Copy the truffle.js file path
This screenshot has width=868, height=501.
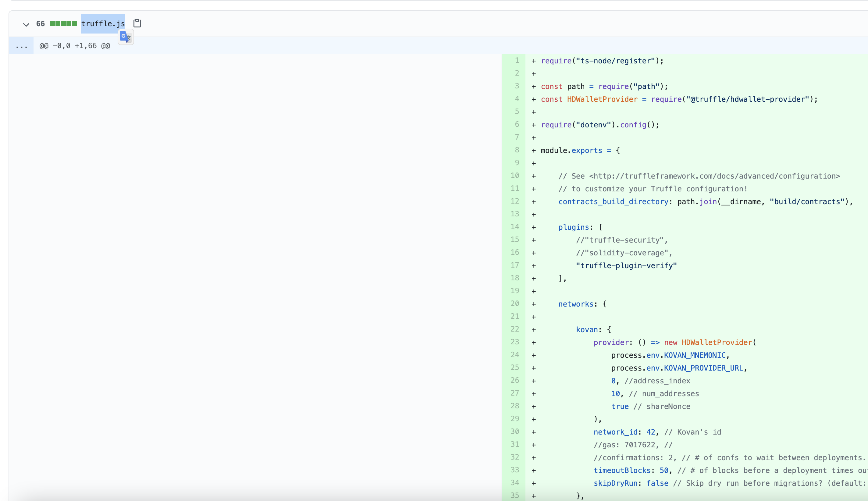tap(137, 23)
